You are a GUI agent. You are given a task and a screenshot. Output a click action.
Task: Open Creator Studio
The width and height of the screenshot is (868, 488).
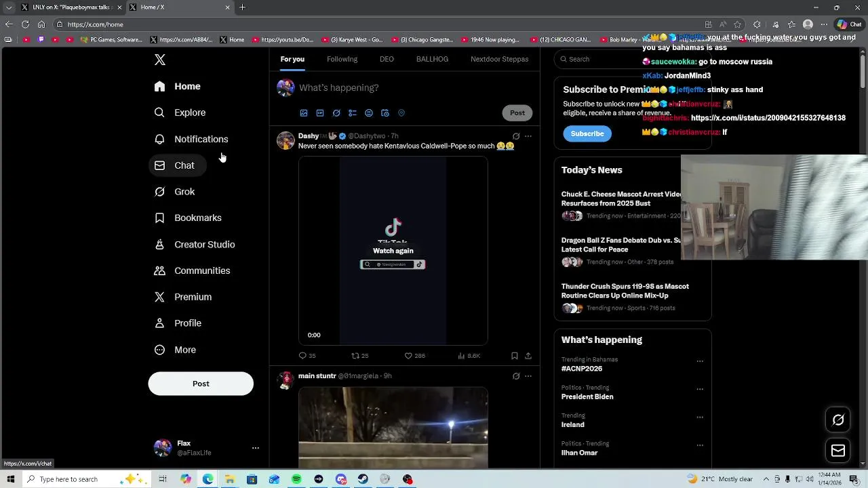(x=195, y=244)
